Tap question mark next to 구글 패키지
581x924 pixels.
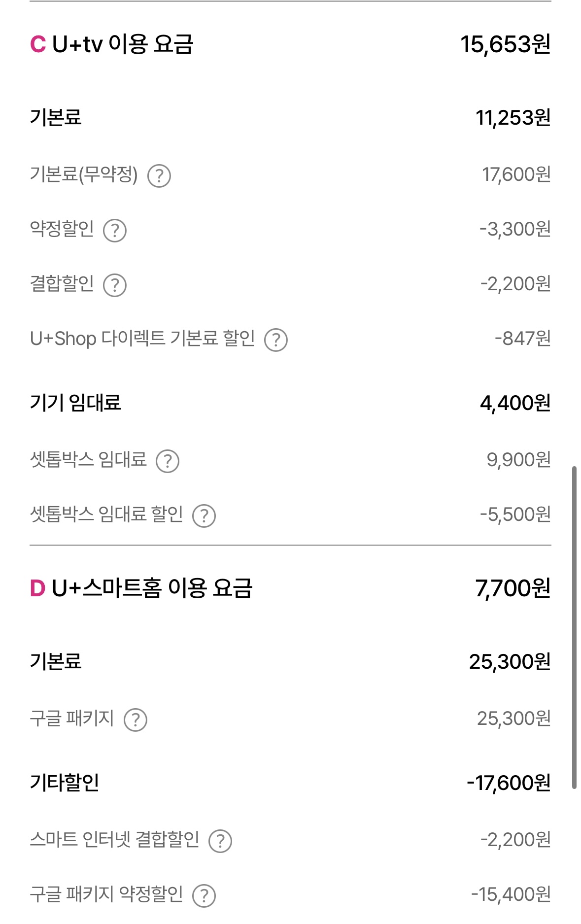[x=136, y=720]
